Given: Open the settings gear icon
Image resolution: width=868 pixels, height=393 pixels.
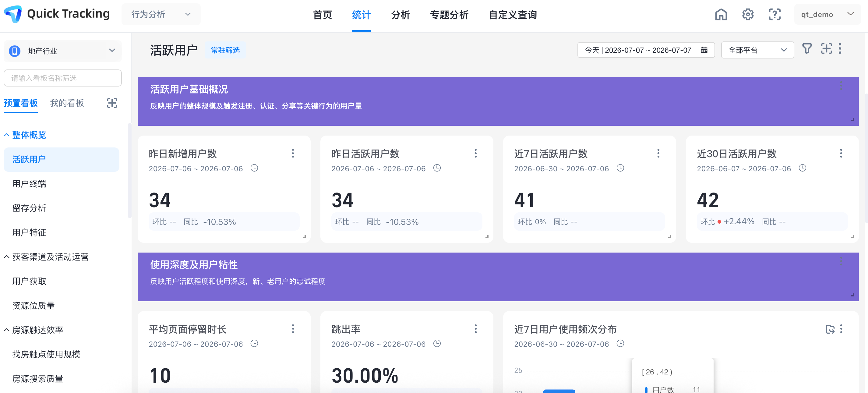Looking at the screenshot, I should [x=748, y=15].
